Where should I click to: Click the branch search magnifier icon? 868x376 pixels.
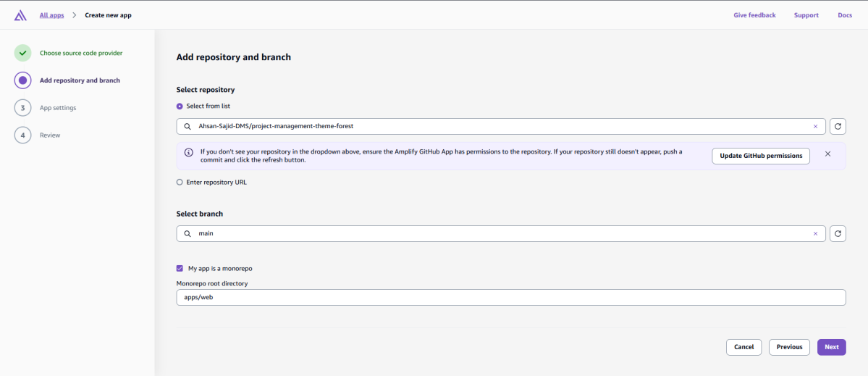point(187,234)
